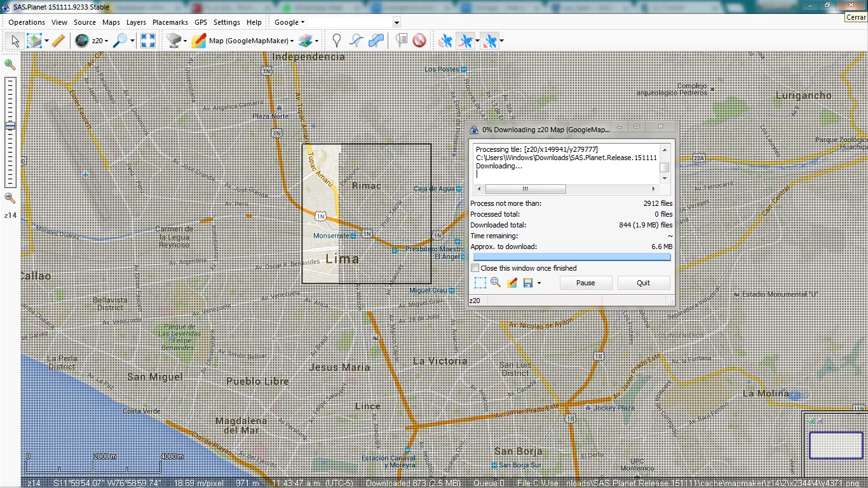Click the '2912 files' value
Viewport: 868px width, 488px height.
[658, 203]
